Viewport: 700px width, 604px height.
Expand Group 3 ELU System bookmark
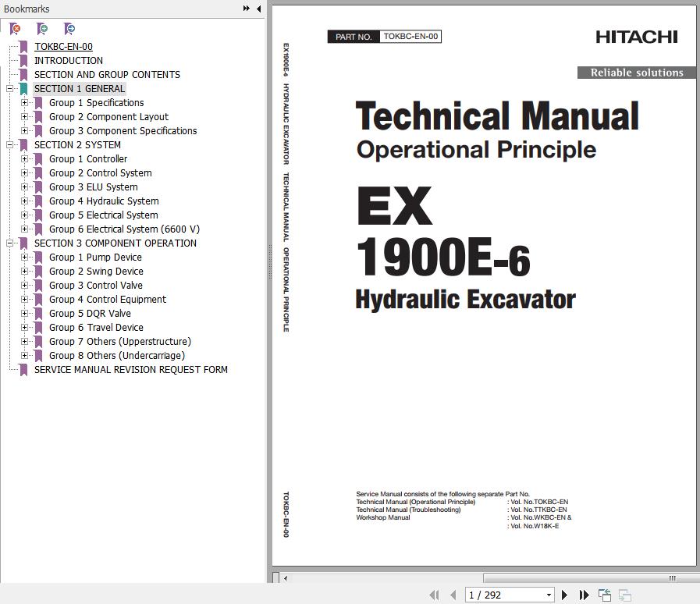[x=24, y=187]
